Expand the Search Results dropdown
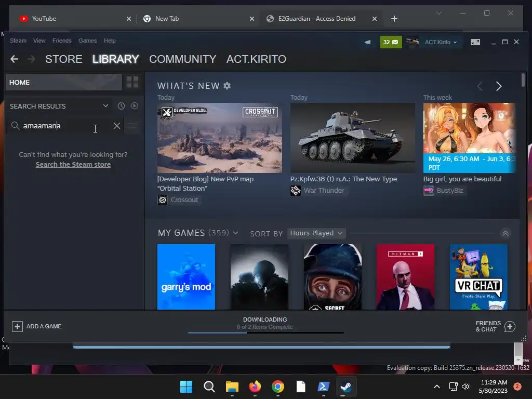 (105, 106)
